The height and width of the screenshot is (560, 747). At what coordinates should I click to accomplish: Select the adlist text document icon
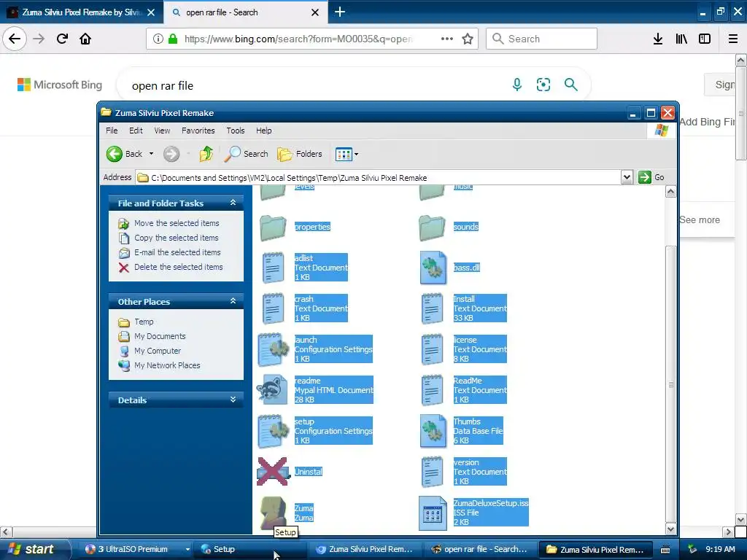tap(273, 268)
